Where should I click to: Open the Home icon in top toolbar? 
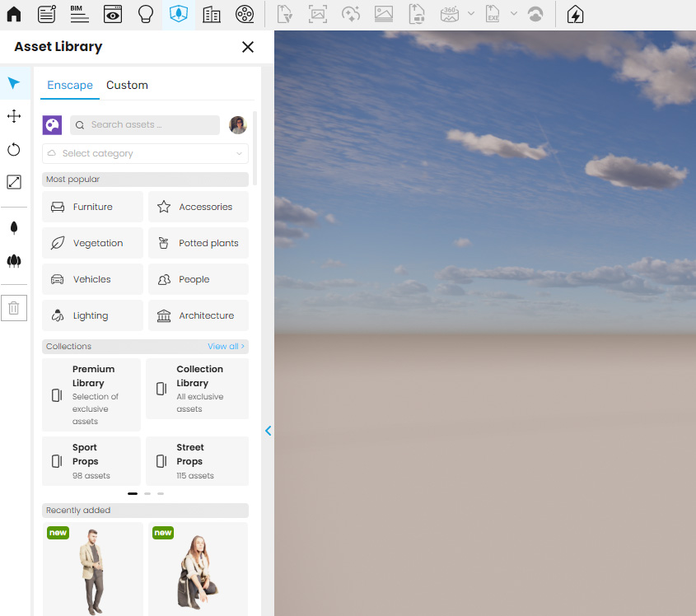coord(14,14)
